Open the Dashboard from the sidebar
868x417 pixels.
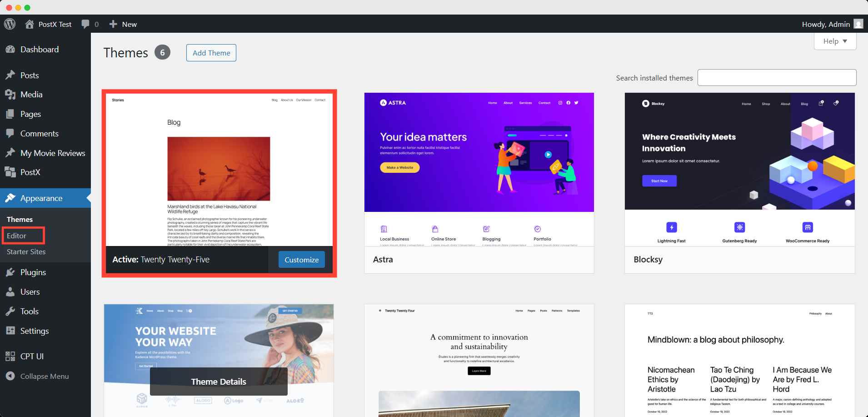[40, 49]
